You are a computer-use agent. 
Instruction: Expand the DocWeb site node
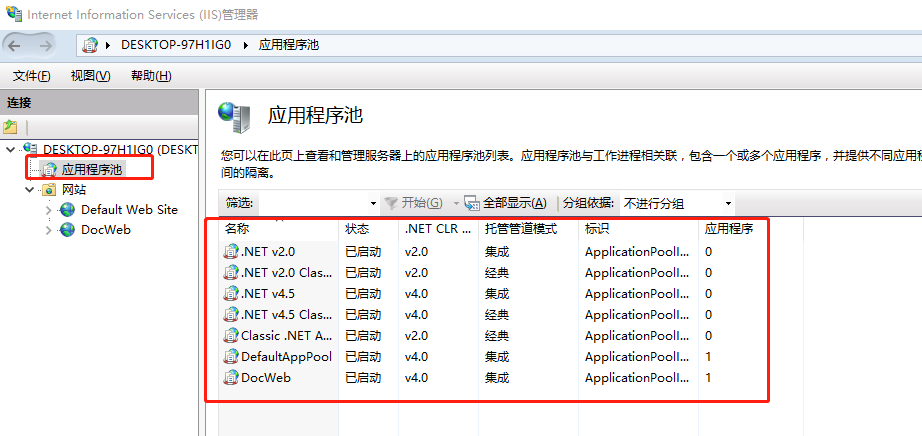[49, 230]
